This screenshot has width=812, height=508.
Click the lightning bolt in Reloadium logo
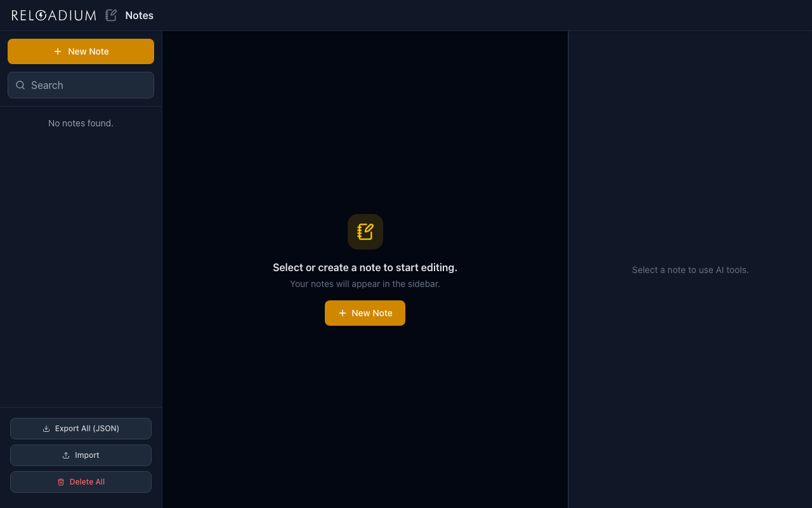pyautogui.click(x=41, y=15)
